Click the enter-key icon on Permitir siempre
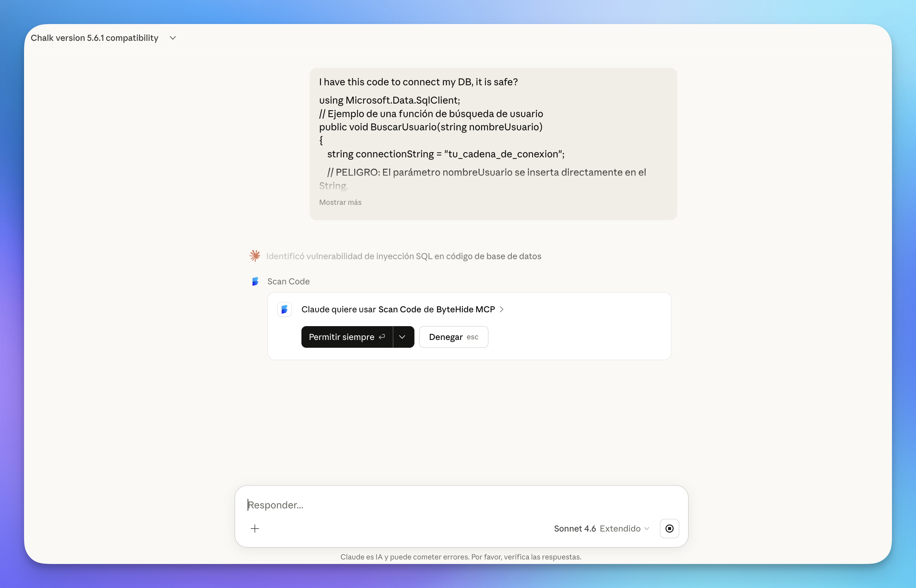This screenshot has height=588, width=916. 382,337
